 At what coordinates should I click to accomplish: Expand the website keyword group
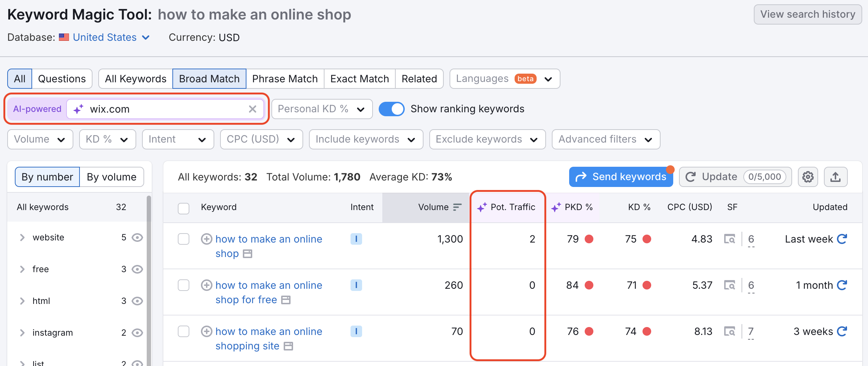[22, 238]
